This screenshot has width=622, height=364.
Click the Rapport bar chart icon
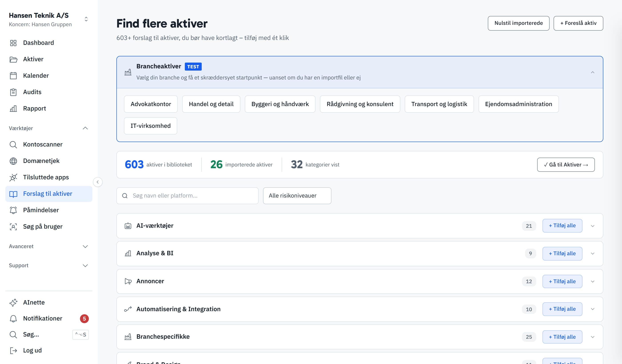[13, 109]
